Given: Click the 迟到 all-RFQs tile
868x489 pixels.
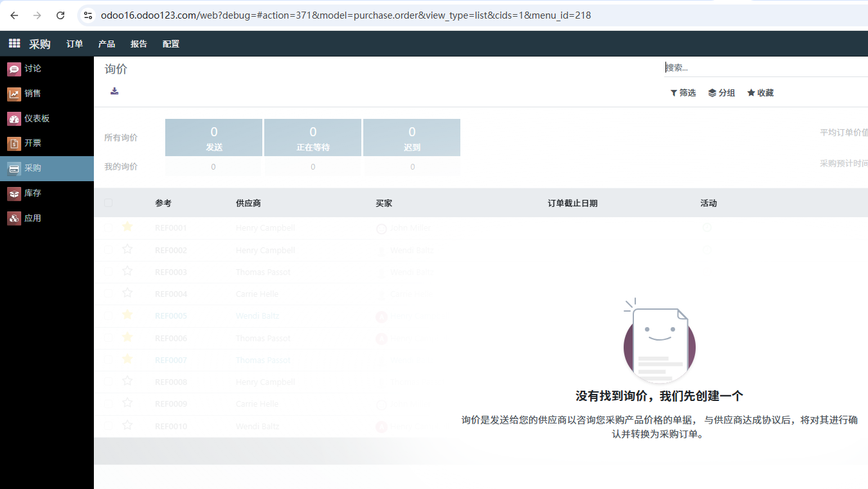Looking at the screenshot, I should pyautogui.click(x=411, y=138).
